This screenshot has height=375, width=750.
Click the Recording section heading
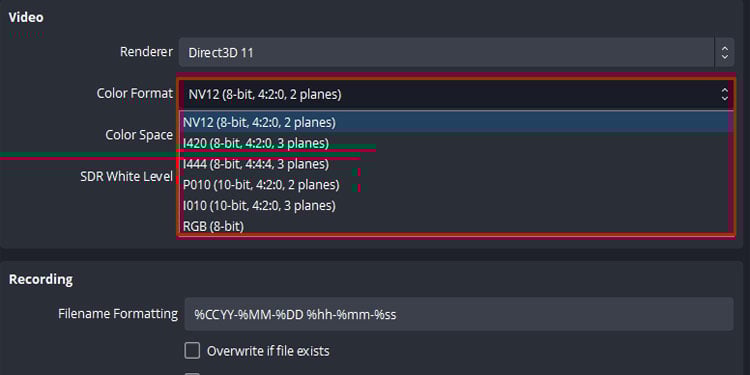(41, 279)
